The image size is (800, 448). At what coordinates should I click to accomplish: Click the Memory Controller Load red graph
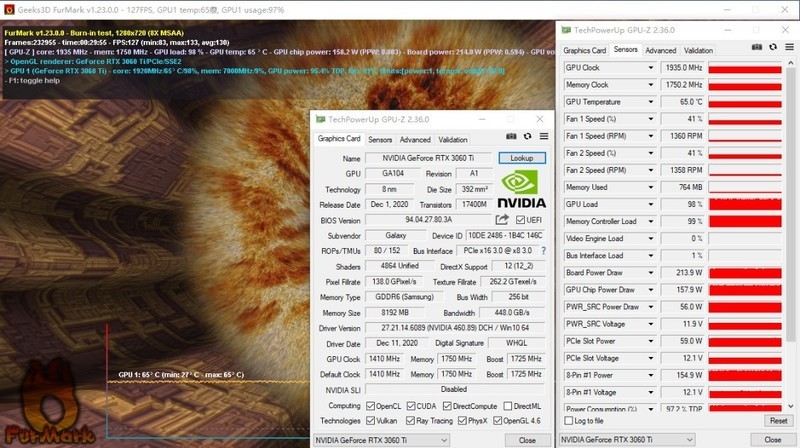745,221
